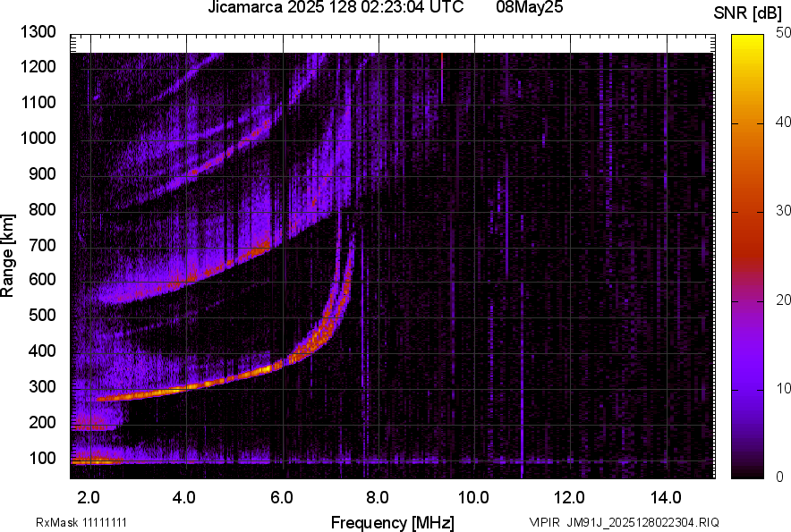This screenshot has width=791, height=532.
Task: Click the 1100 range tick label
Action: [38, 102]
